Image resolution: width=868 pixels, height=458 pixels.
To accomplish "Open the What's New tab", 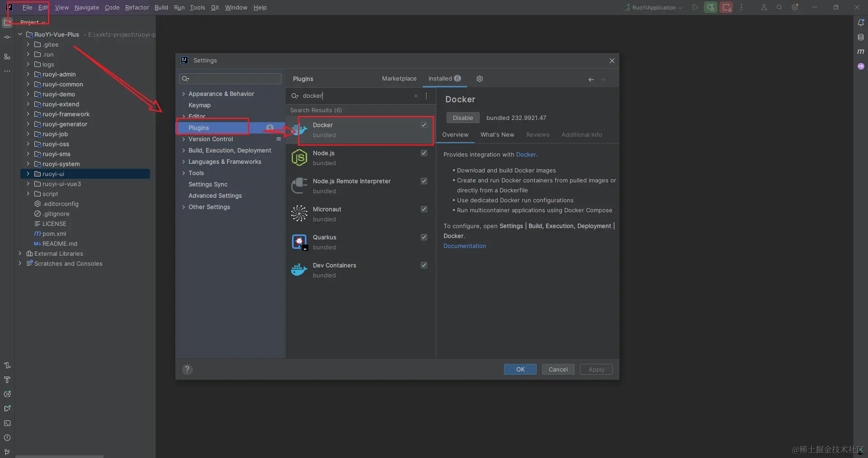I will 497,135.
